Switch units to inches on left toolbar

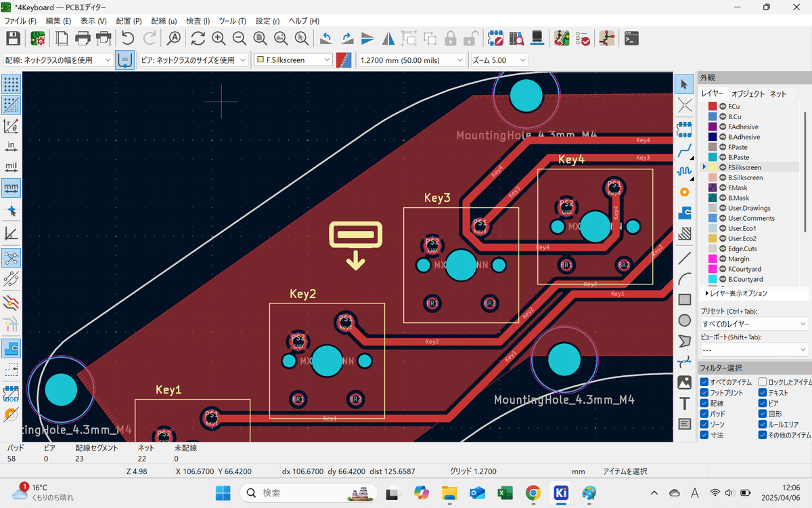point(12,146)
